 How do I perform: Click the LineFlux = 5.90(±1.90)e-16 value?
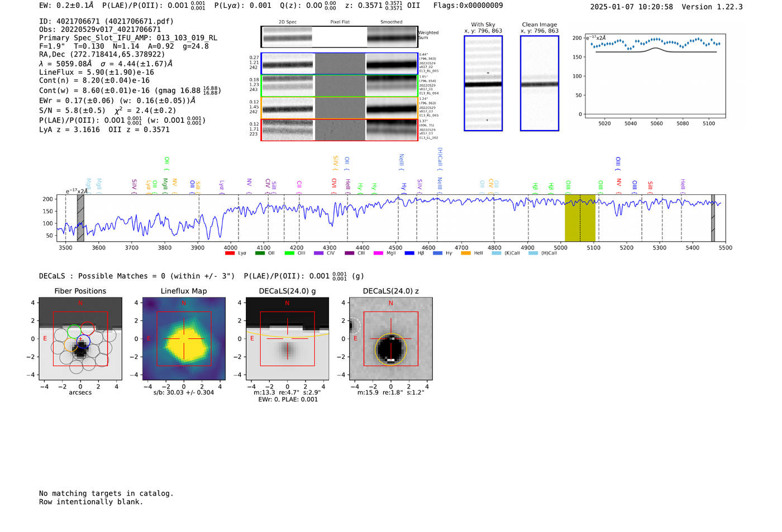pyautogui.click(x=97, y=72)
